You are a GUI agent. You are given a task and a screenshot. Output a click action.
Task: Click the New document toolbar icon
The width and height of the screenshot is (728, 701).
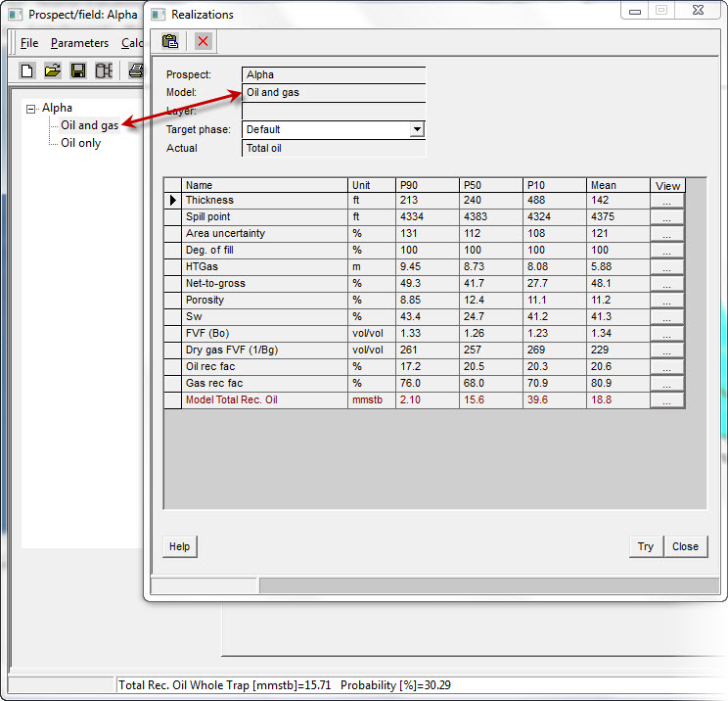tap(27, 70)
